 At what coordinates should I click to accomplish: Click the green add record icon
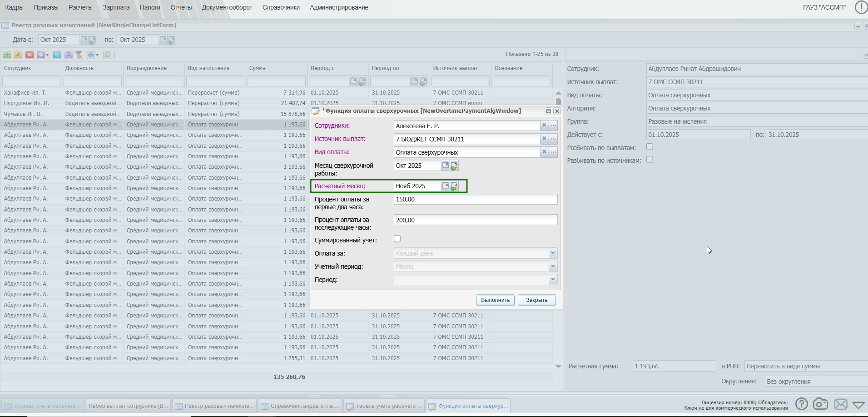tap(7, 55)
